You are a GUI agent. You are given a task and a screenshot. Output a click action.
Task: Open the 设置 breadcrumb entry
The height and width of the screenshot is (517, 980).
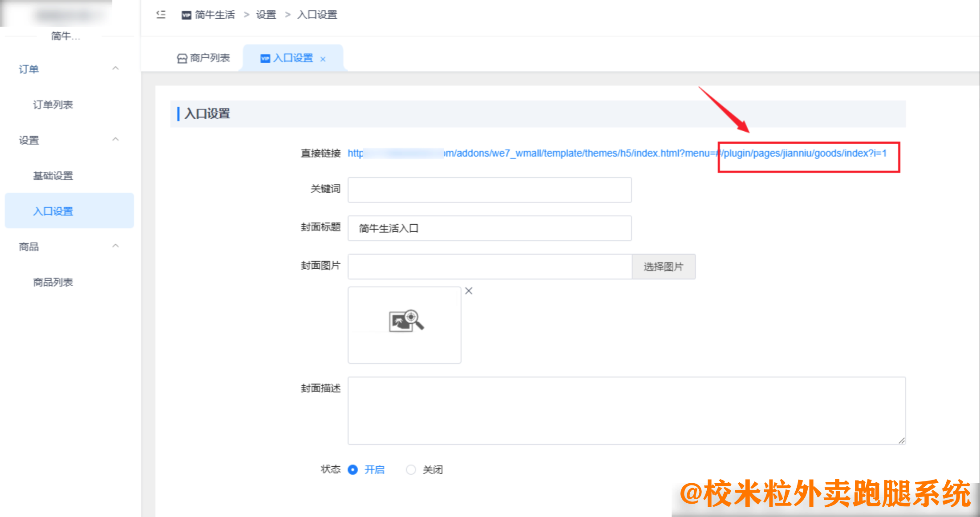(x=266, y=15)
